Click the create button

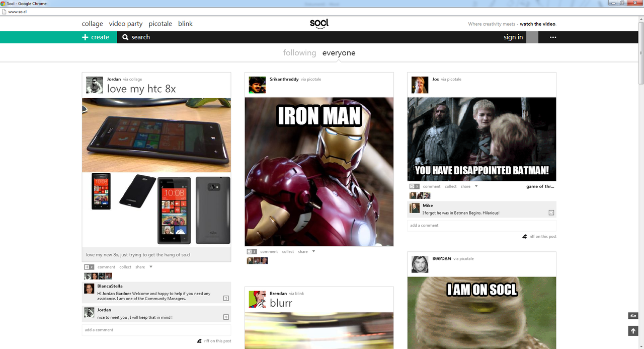(58, 37)
